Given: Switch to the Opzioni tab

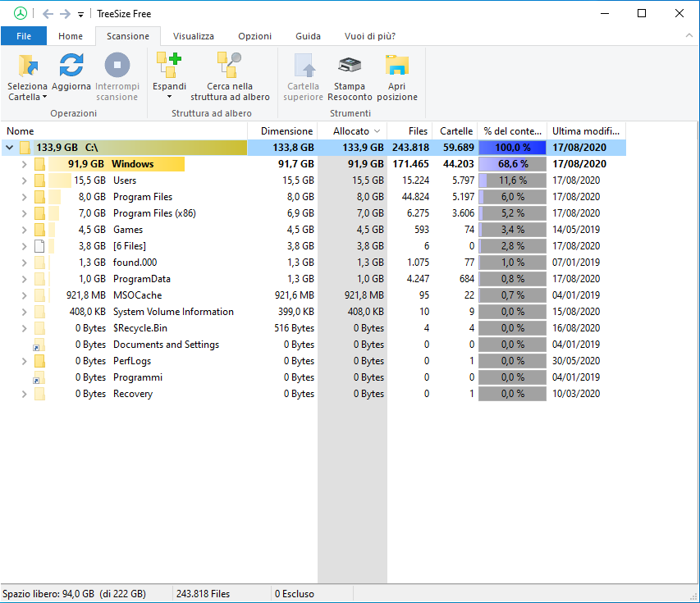Looking at the screenshot, I should [x=254, y=36].
